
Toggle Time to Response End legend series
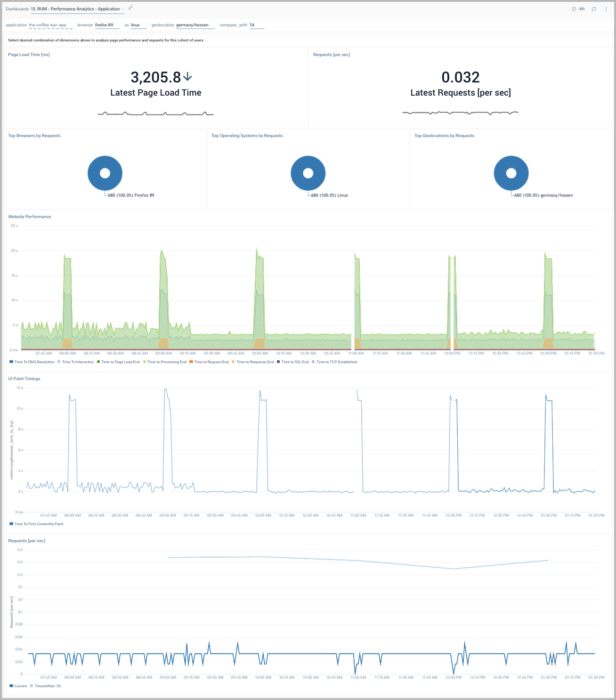252,362
